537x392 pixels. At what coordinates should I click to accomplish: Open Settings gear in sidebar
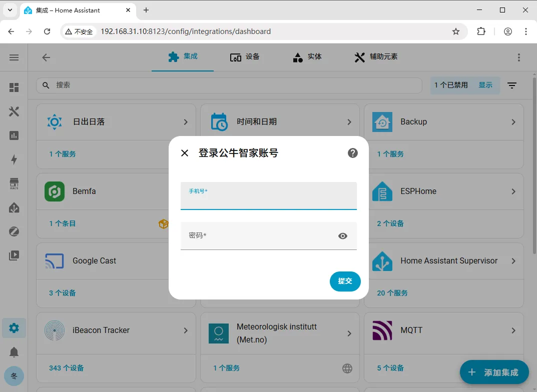click(x=14, y=328)
